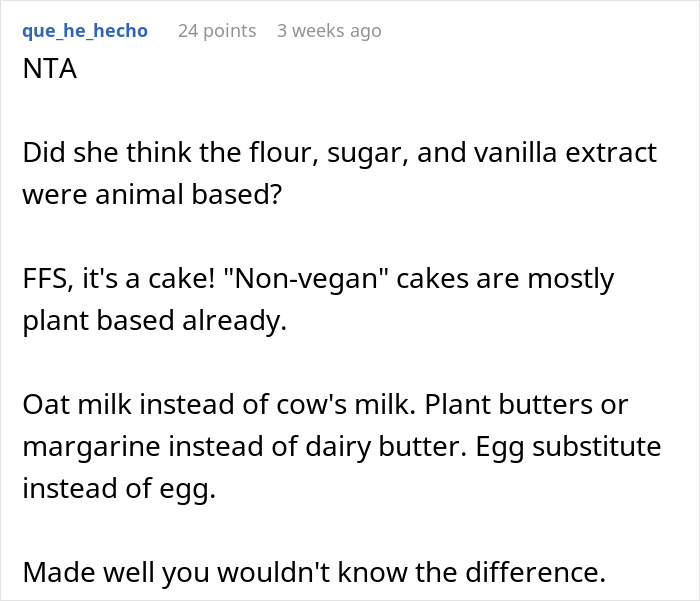Click the words Oat milk

pyautogui.click(x=77, y=405)
